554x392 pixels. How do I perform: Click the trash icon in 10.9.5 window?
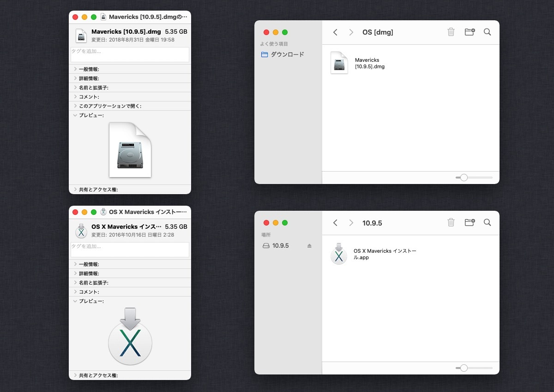pos(451,223)
